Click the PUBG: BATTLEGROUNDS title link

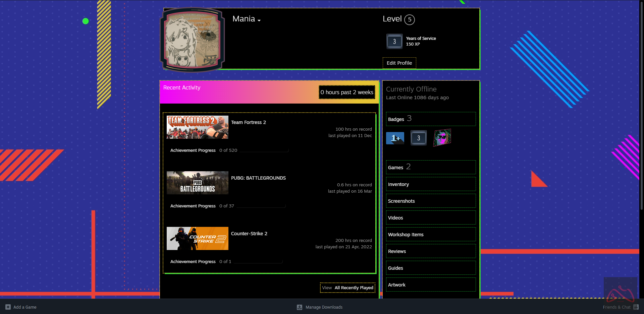(258, 178)
